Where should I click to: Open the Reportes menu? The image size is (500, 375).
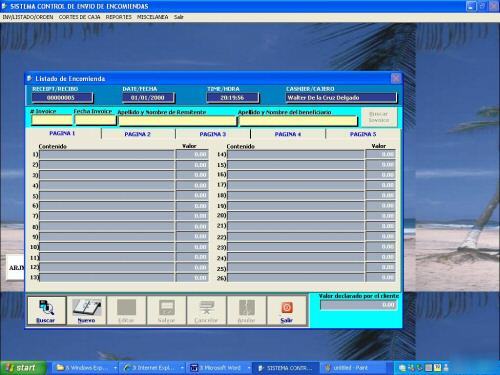(x=119, y=17)
